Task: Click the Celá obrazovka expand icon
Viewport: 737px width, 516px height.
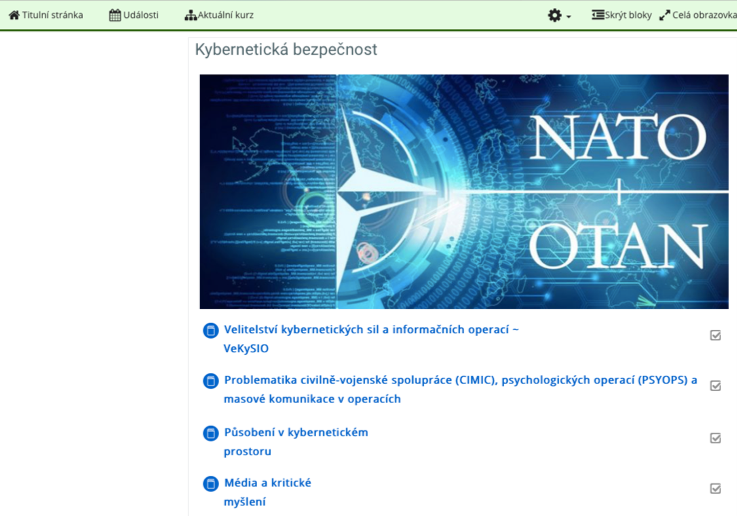Action: click(x=664, y=15)
